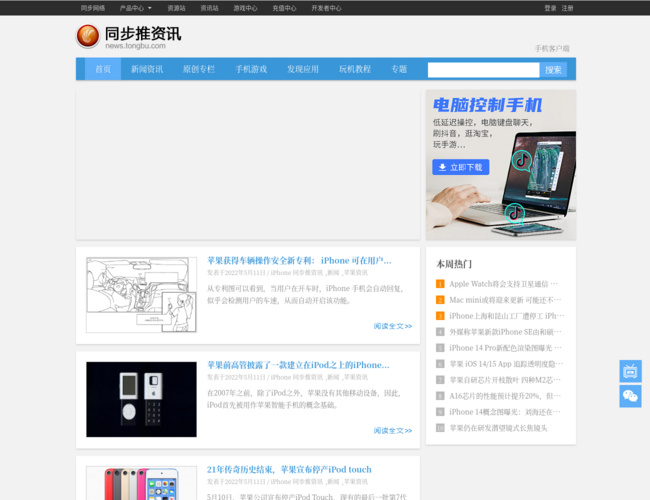Open hot item 5 iPhone 14 Pro新配色渲染图曝光
The width and height of the screenshot is (650, 500).
[x=505, y=348]
